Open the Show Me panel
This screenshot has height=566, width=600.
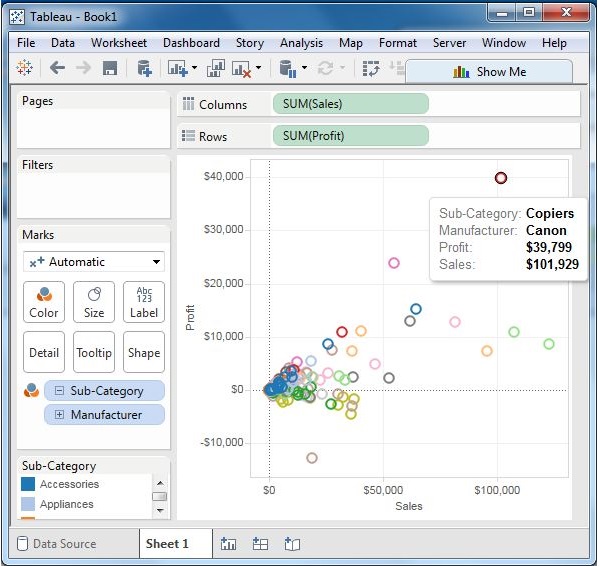click(x=489, y=71)
